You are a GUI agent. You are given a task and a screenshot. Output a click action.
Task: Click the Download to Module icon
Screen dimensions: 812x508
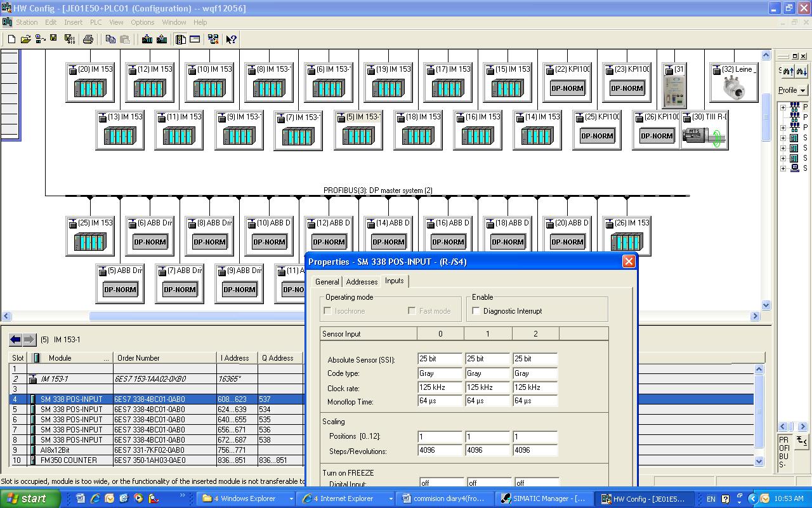(147, 39)
